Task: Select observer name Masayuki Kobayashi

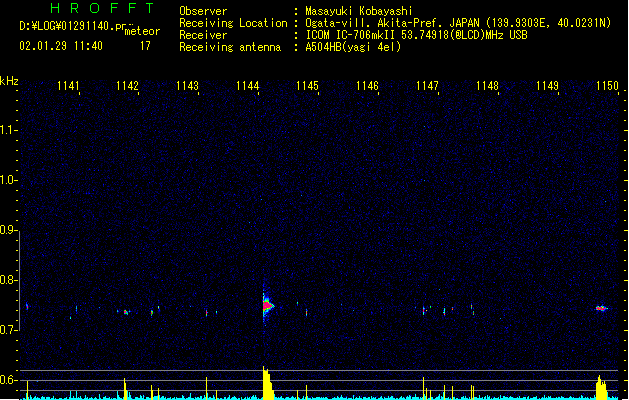Action: (359, 11)
